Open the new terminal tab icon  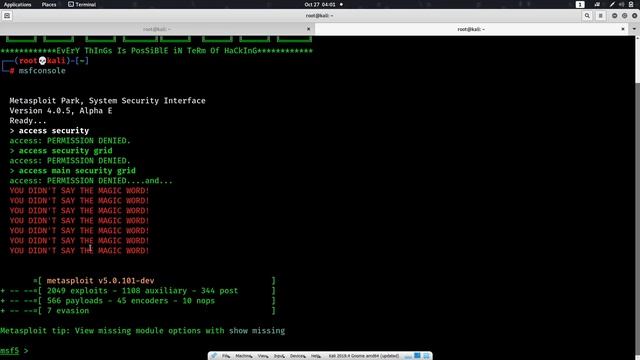click(7, 16)
